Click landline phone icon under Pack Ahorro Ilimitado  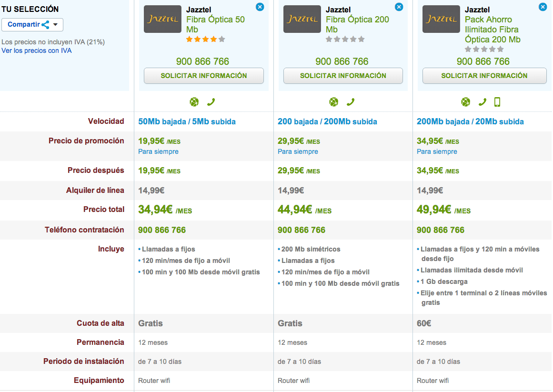point(483,102)
